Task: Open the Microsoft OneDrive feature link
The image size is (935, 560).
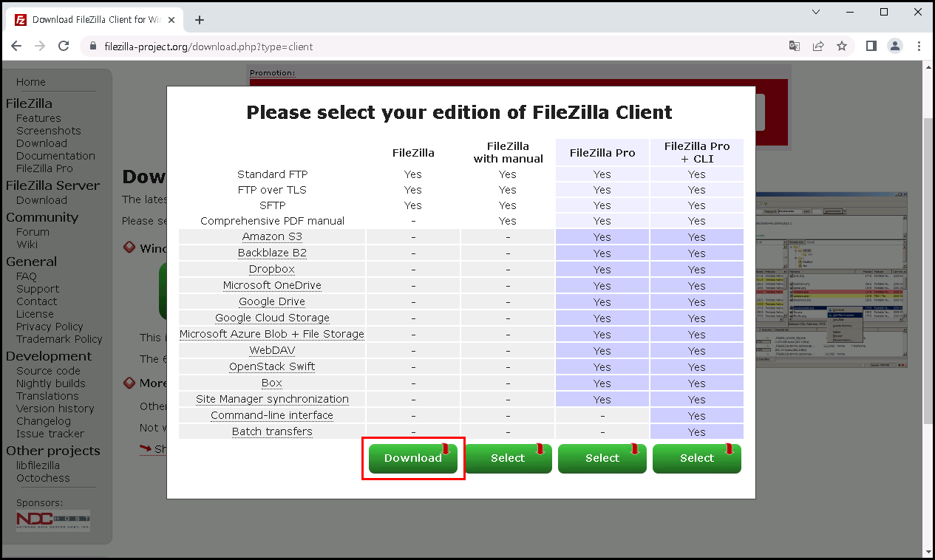Action: (x=272, y=285)
